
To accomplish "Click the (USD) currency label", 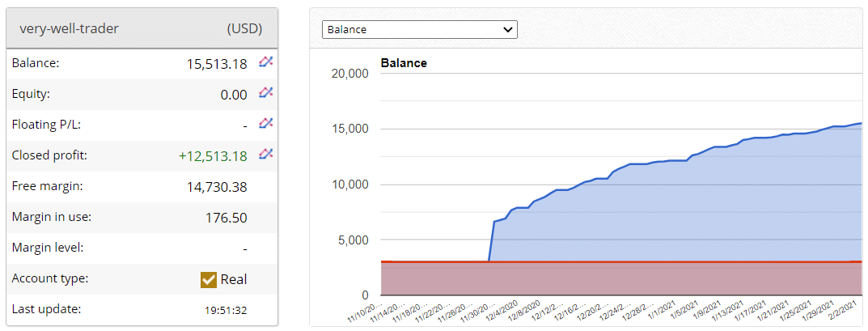I will point(244,28).
